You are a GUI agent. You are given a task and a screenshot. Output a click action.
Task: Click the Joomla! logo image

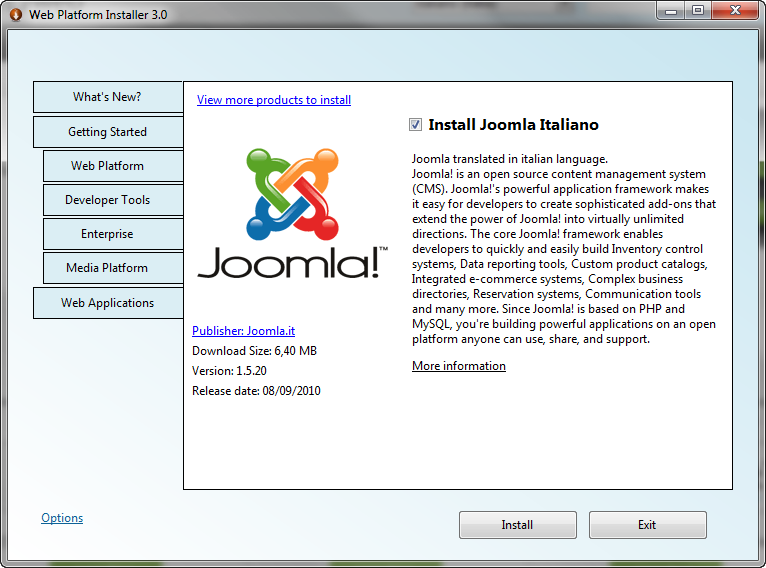click(x=293, y=213)
